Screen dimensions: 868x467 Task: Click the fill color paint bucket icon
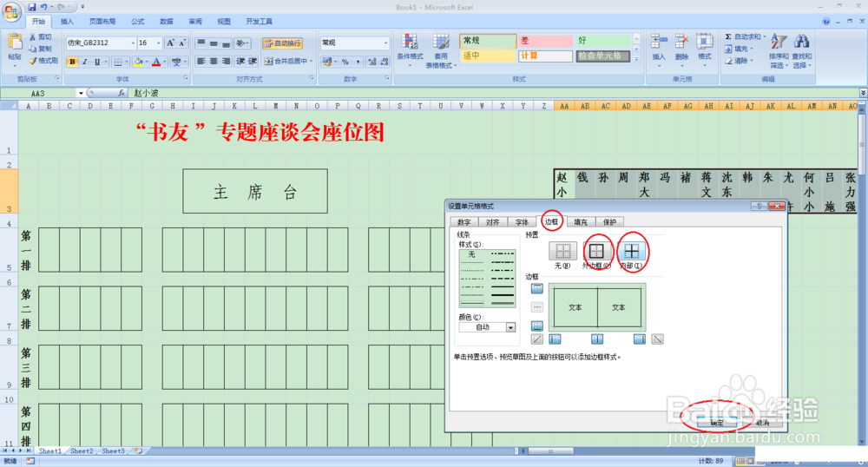[x=138, y=62]
